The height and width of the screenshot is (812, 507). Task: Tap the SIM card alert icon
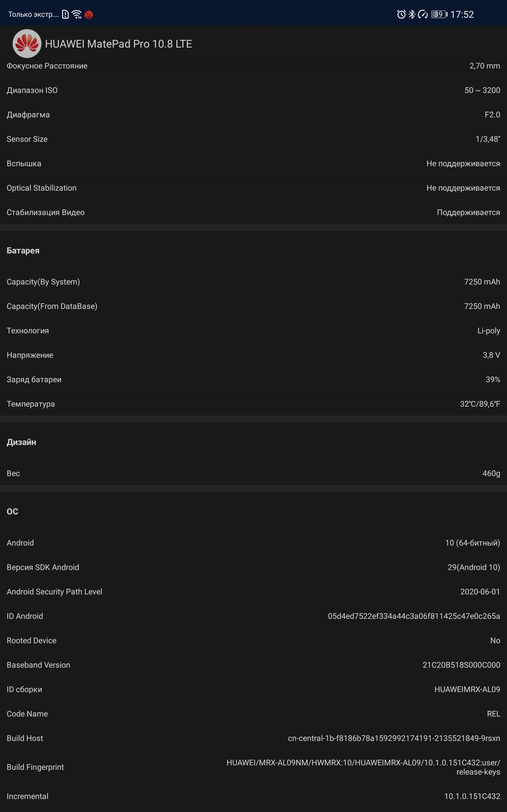pos(65,14)
